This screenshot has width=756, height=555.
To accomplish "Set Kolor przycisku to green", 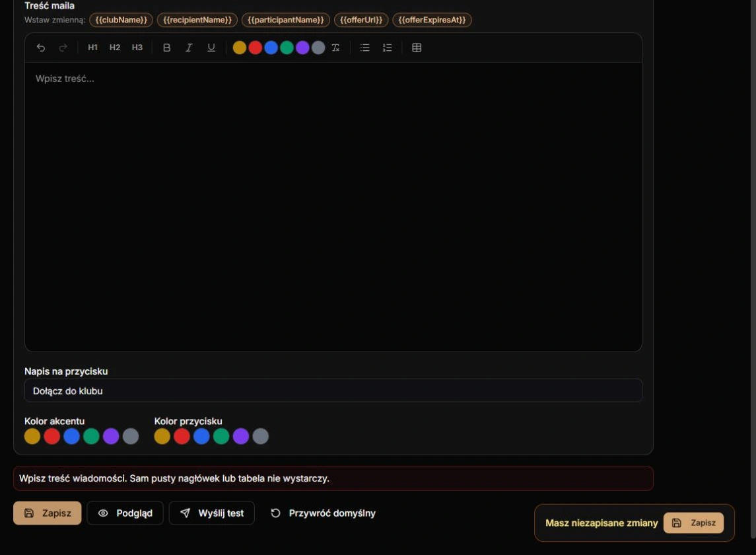I will (x=221, y=436).
